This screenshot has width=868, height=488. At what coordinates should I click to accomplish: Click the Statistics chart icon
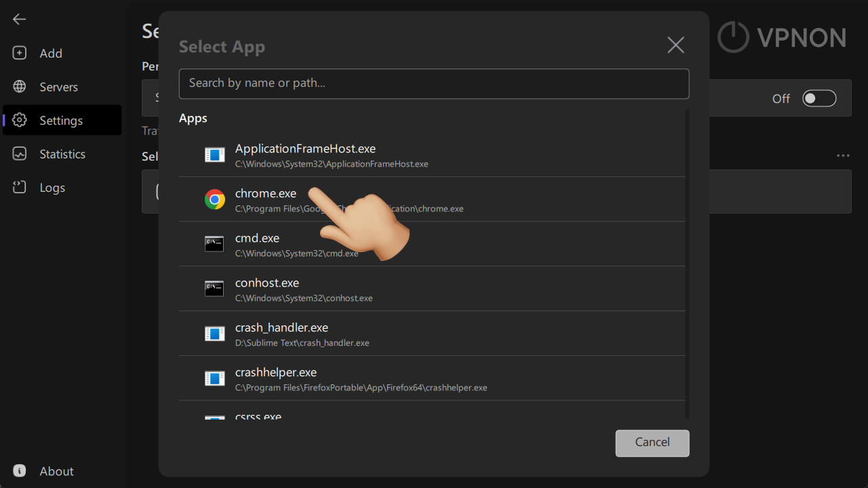(x=19, y=154)
